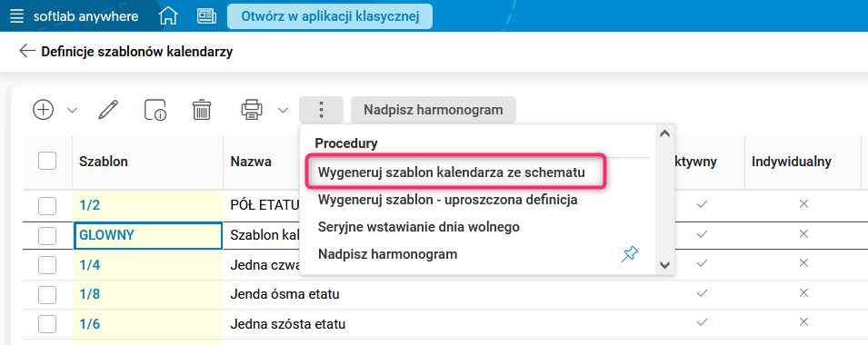Toggle the three-dot more actions menu
Viewport: 868px width, 345px height.
click(x=321, y=110)
